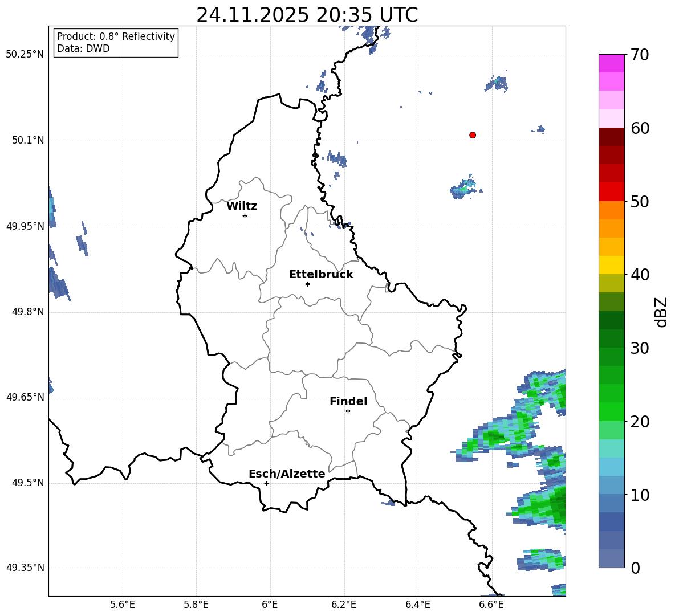Click the 49.65°N latitude label
Viewport: 675px width, 616px height.
(x=25, y=397)
